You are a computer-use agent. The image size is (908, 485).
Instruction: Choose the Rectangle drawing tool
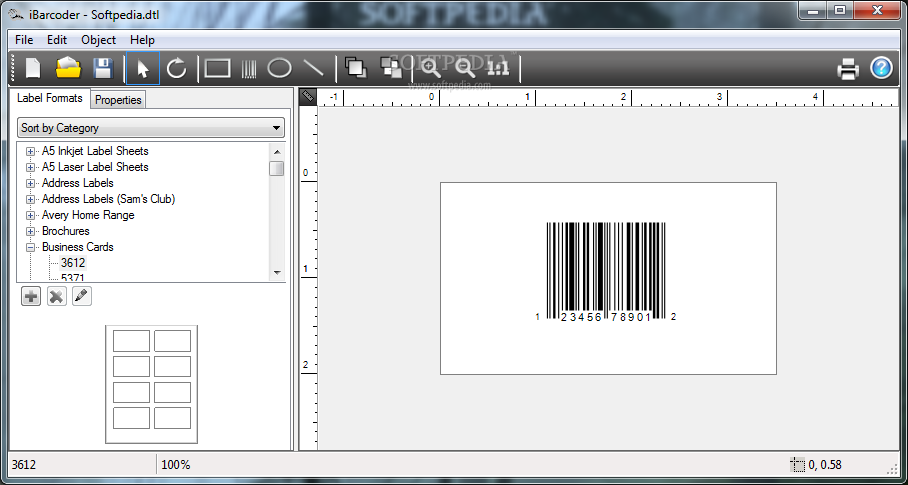coord(218,68)
